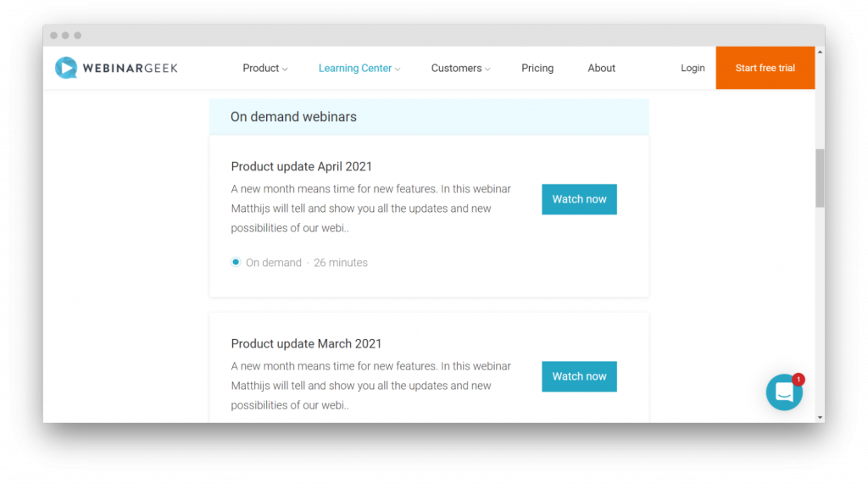Screen dimensions: 868x484
Task: Open the chat widget bubble
Action: click(784, 392)
